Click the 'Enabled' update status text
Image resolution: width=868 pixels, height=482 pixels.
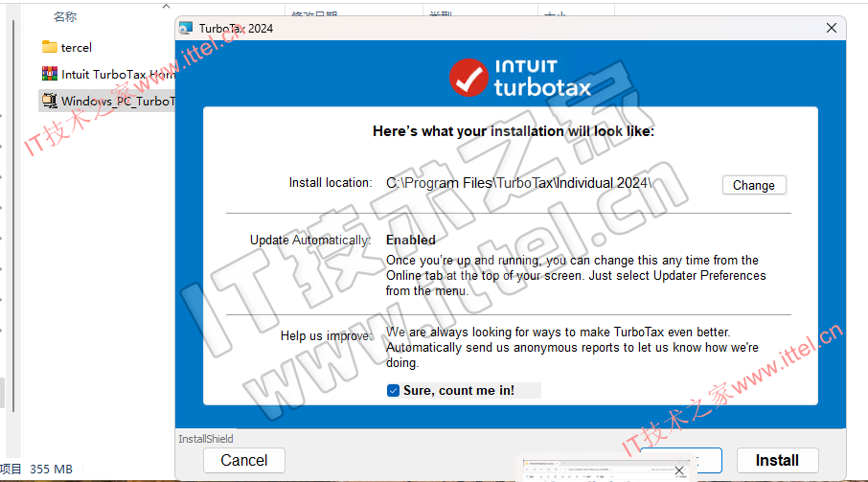[x=411, y=241]
